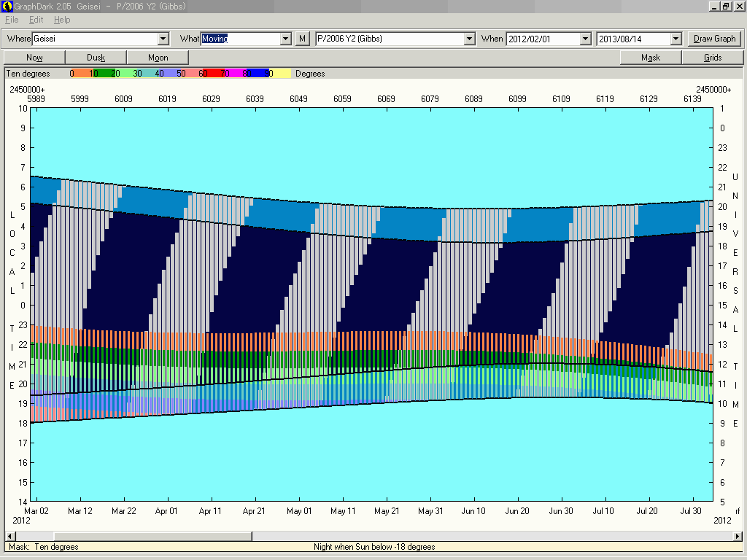Toggle the Mask button
The height and width of the screenshot is (560, 747).
pos(651,58)
